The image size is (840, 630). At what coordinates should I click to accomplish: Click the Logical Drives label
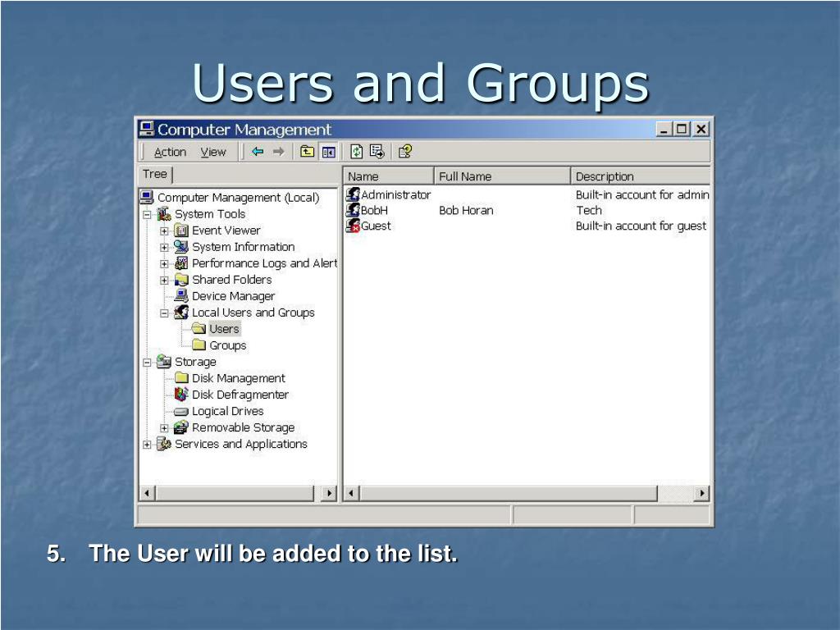click(x=228, y=412)
